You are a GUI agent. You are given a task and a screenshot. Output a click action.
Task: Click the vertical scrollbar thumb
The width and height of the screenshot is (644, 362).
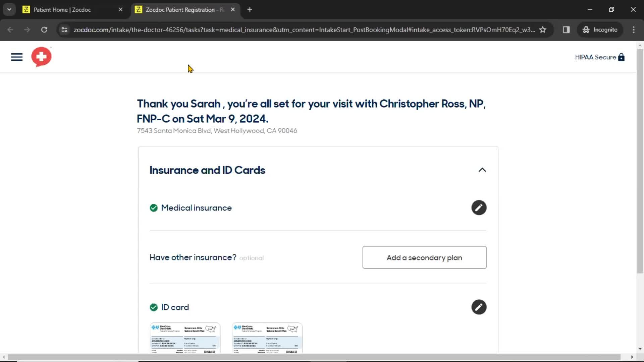pyautogui.click(x=640, y=161)
